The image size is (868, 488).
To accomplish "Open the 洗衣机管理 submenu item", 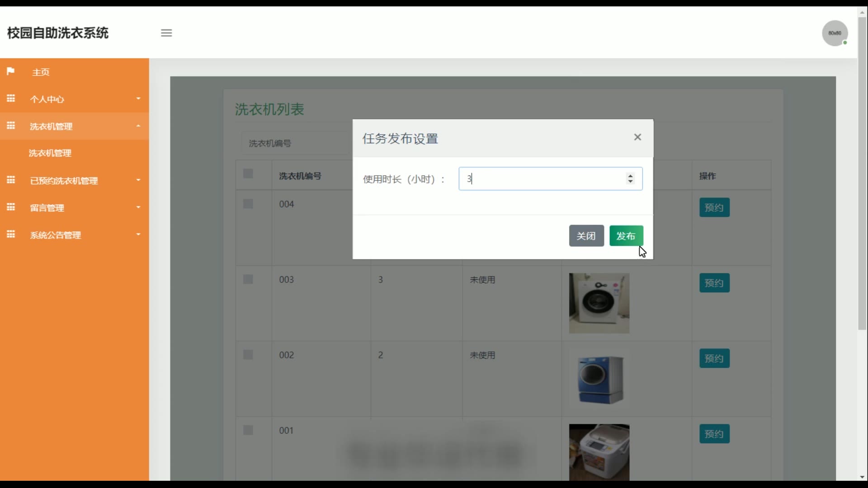I will click(x=50, y=153).
